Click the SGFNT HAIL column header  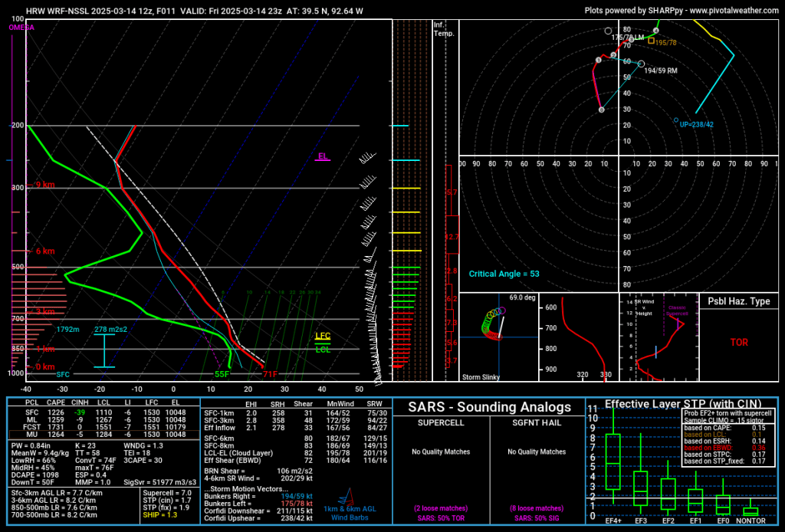[536, 422]
